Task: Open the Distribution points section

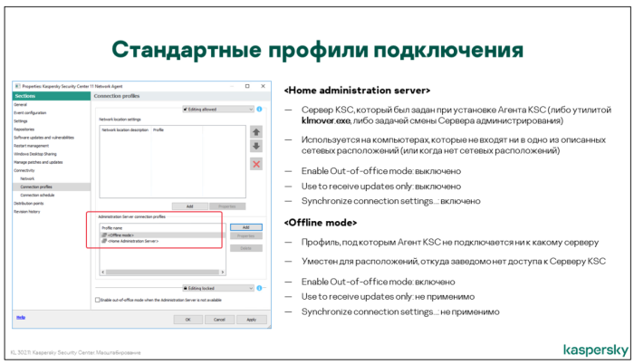Action: [28, 204]
